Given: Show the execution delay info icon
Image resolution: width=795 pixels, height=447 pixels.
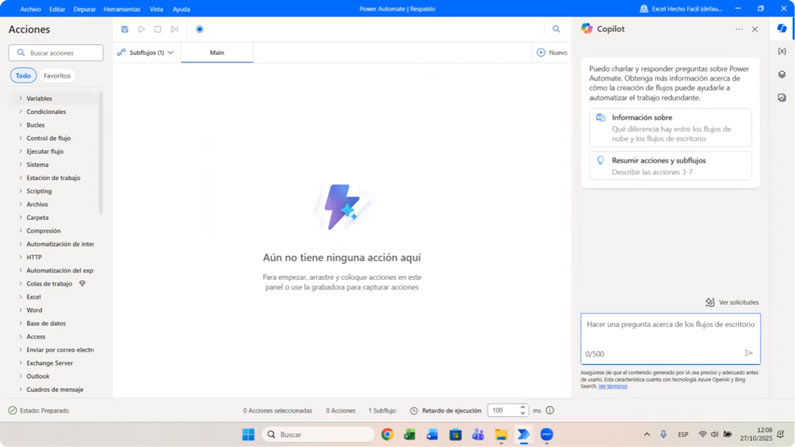Looking at the screenshot, I should point(550,410).
